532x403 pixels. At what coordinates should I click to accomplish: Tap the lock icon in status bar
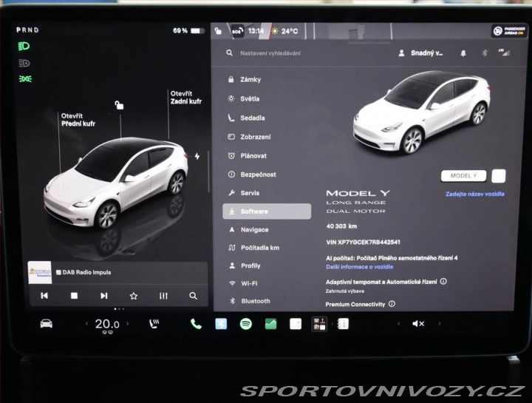click(x=218, y=31)
